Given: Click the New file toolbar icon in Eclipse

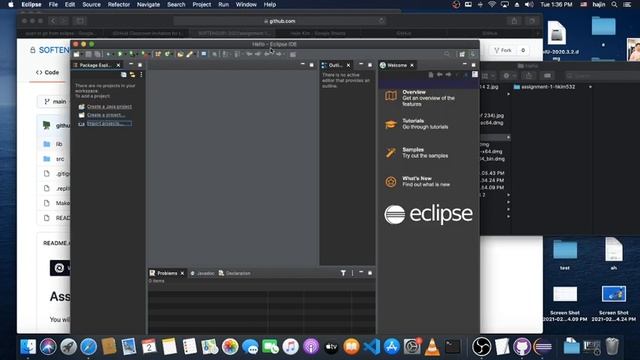Looking at the screenshot, I should pyautogui.click(x=76, y=54).
